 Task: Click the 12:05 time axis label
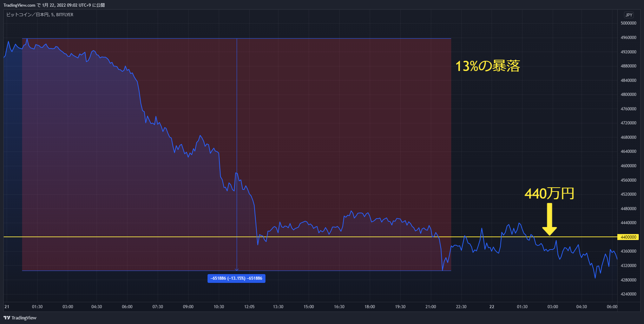pos(249,307)
